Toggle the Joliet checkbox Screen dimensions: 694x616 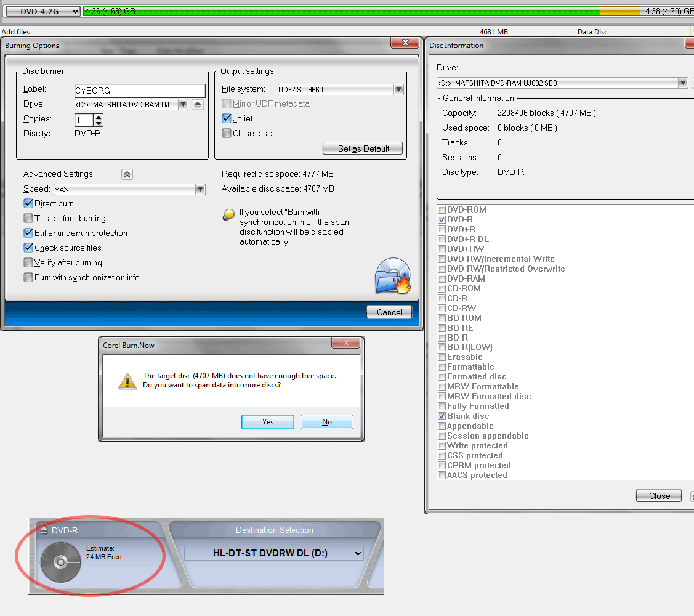tap(227, 118)
